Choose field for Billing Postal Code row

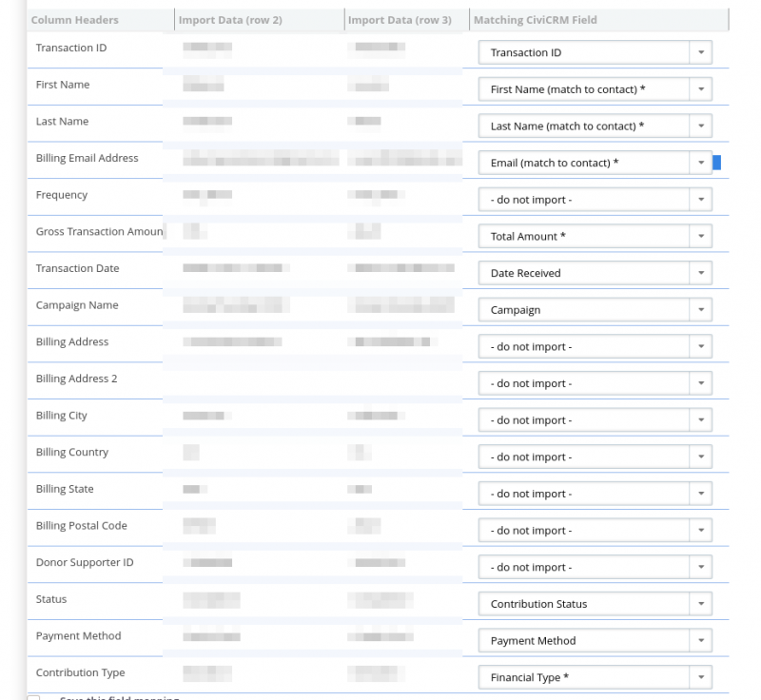pos(595,530)
